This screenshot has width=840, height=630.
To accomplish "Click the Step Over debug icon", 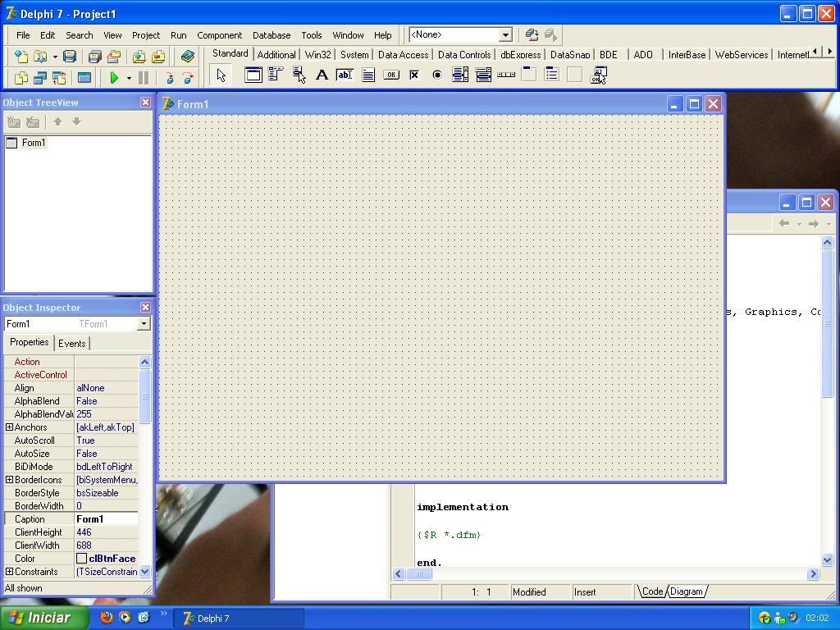I will coord(188,78).
